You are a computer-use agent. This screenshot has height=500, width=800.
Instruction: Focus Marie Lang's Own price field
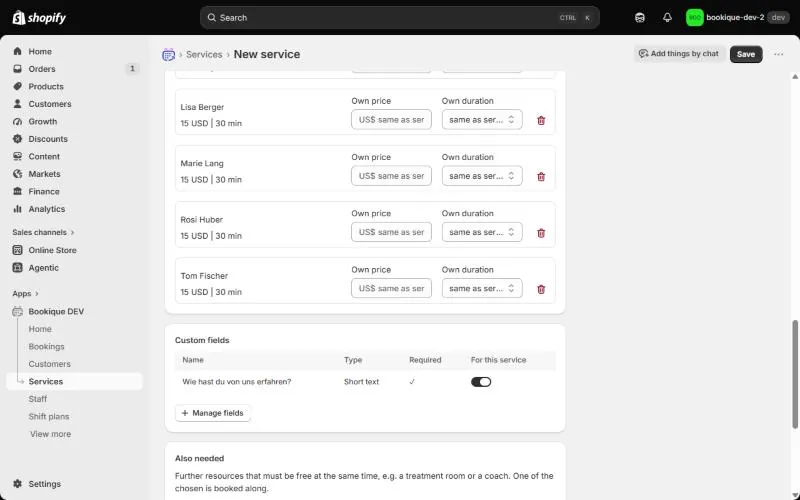391,176
